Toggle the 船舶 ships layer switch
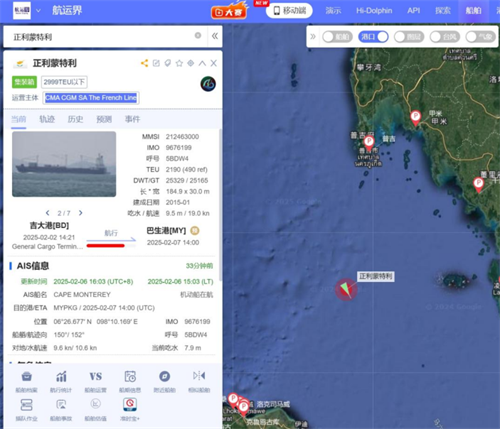Image resolution: width=500 pixels, height=429 pixels. point(338,37)
